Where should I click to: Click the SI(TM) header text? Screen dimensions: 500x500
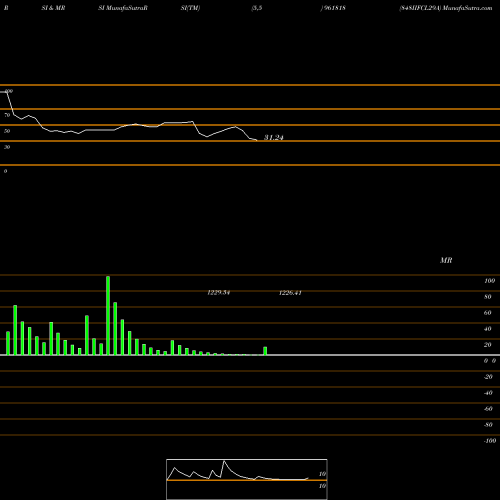190,8
